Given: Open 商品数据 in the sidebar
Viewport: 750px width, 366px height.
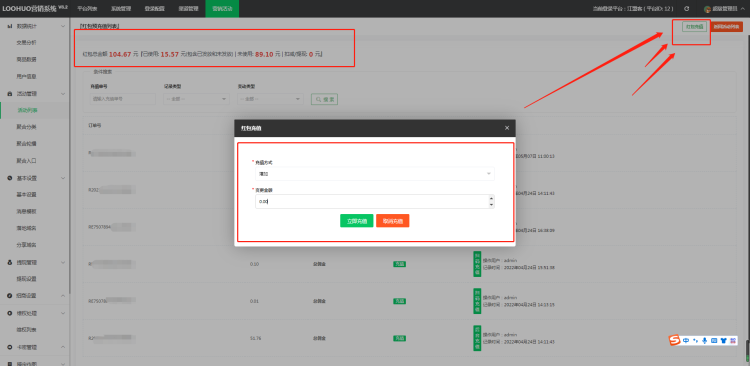Looking at the screenshot, I should [26, 59].
